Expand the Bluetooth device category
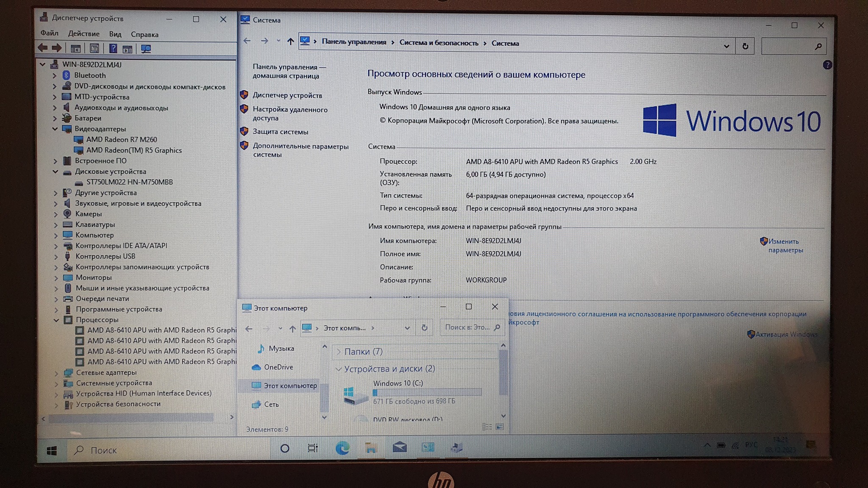This screenshot has height=488, width=868. click(x=55, y=76)
